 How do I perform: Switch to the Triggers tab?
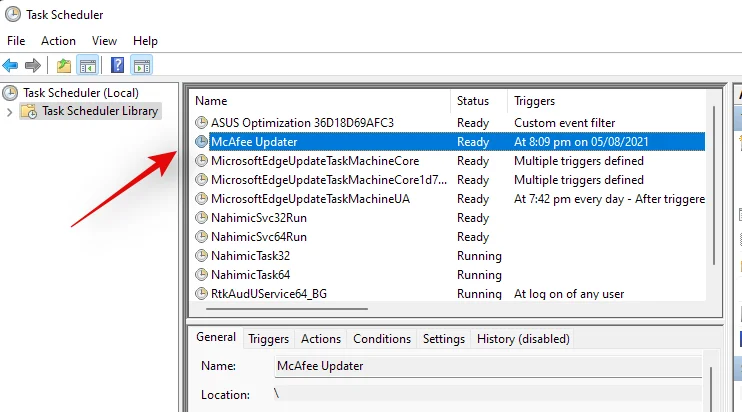click(268, 339)
